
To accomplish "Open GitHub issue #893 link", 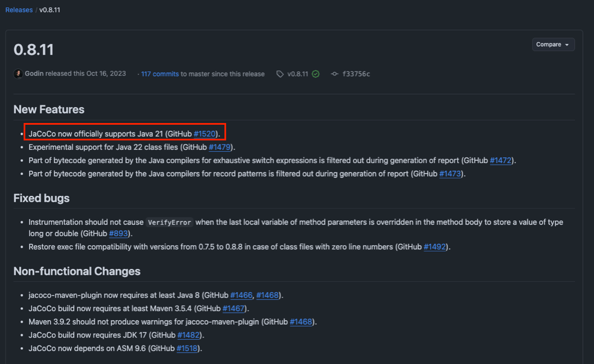I will pos(118,234).
